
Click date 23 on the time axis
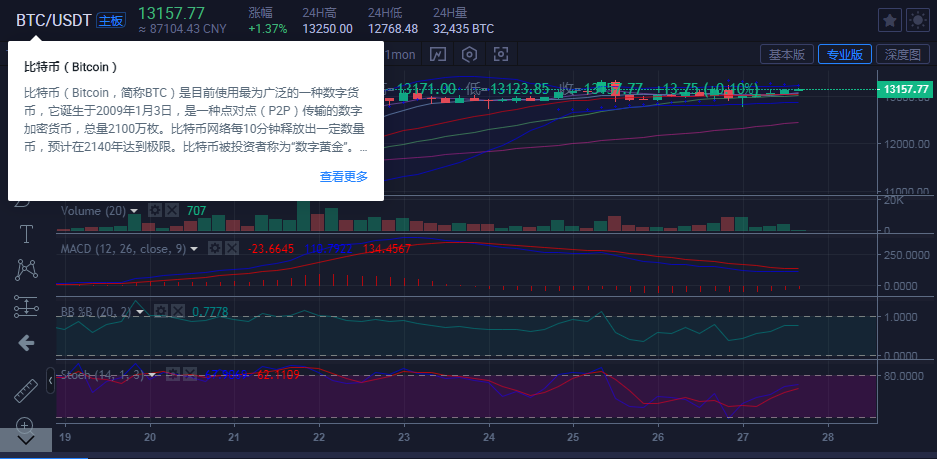tap(405, 436)
